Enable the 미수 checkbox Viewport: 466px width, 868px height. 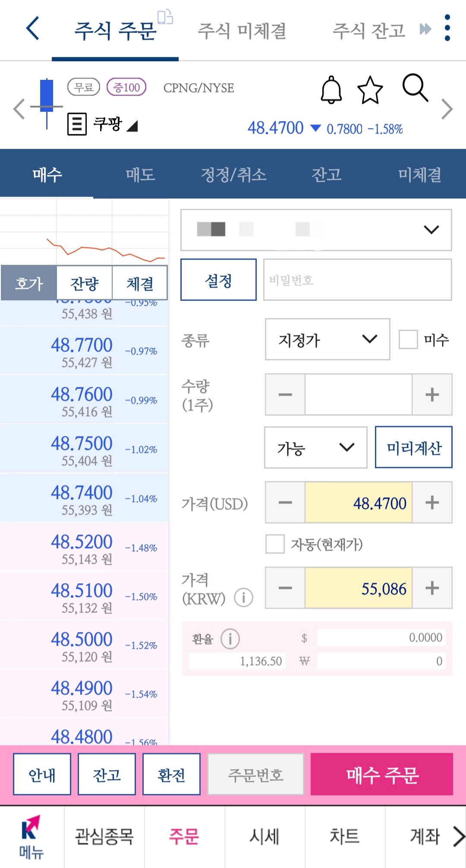click(x=408, y=339)
